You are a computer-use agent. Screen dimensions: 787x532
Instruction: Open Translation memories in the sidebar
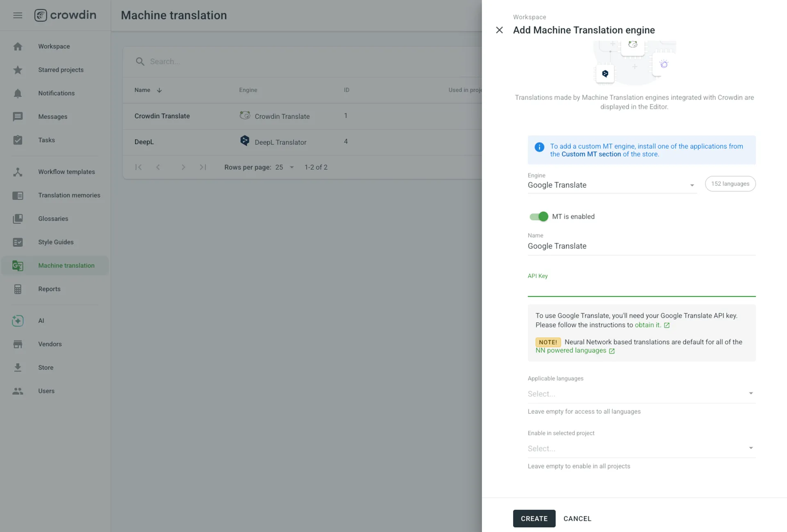pyautogui.click(x=69, y=195)
